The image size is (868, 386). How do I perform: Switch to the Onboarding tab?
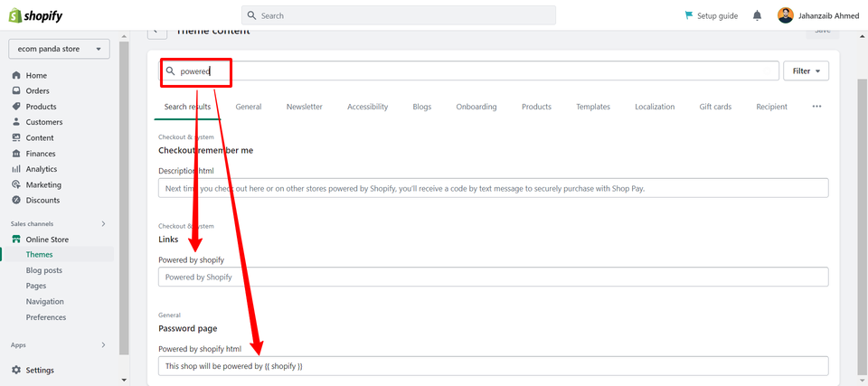pyautogui.click(x=476, y=107)
